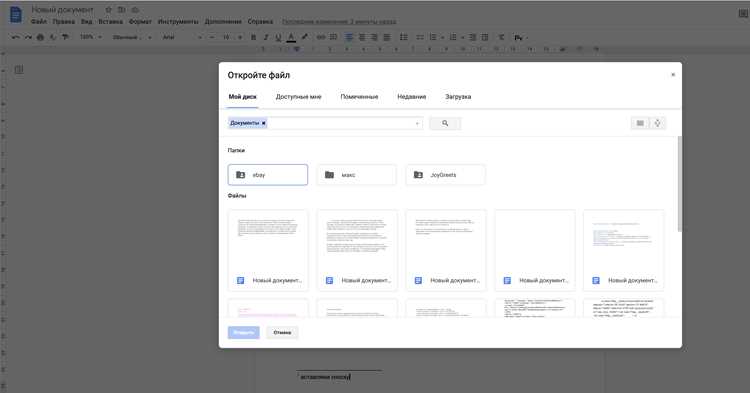This screenshot has height=393, width=750.
Task: Open the Инструменты menu
Action: point(178,22)
